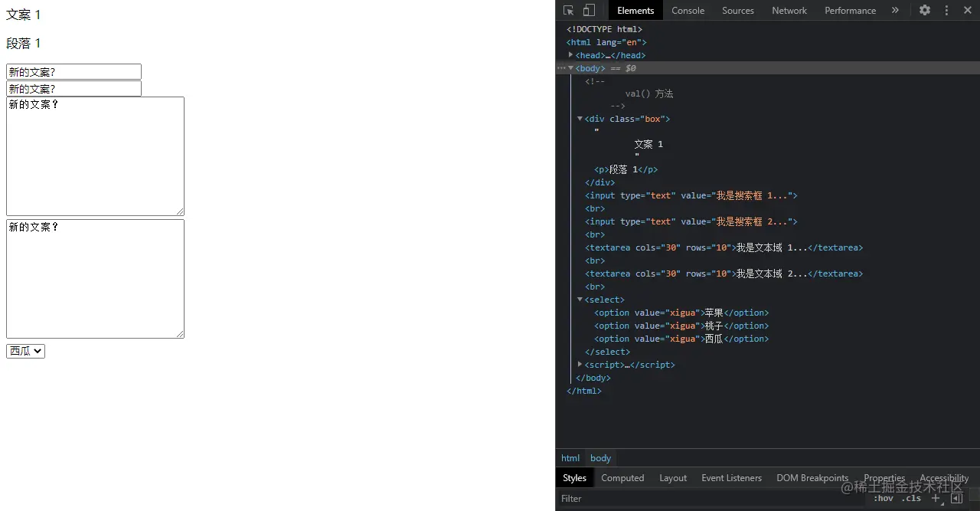
Task: Select textarea node 我是文本域 2...
Action: coord(724,274)
